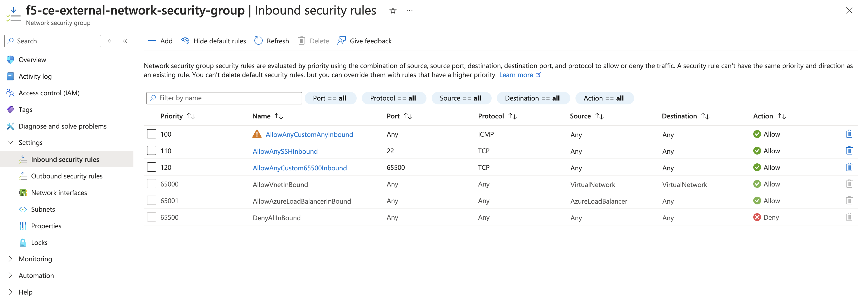Open the Activity log page
The width and height of the screenshot is (868, 307).
point(35,76)
